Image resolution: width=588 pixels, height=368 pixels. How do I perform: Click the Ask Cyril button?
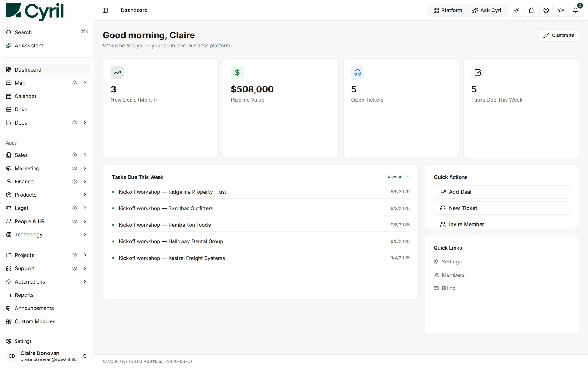point(487,10)
